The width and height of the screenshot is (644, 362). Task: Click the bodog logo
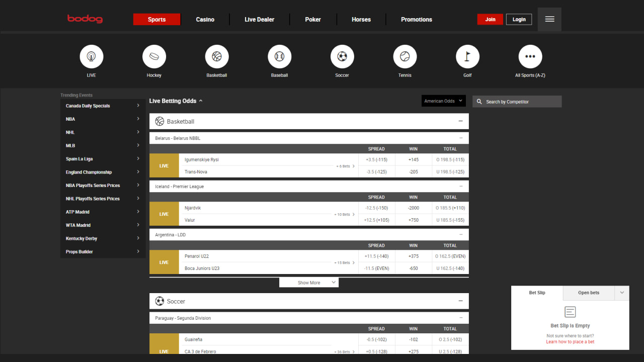click(85, 19)
